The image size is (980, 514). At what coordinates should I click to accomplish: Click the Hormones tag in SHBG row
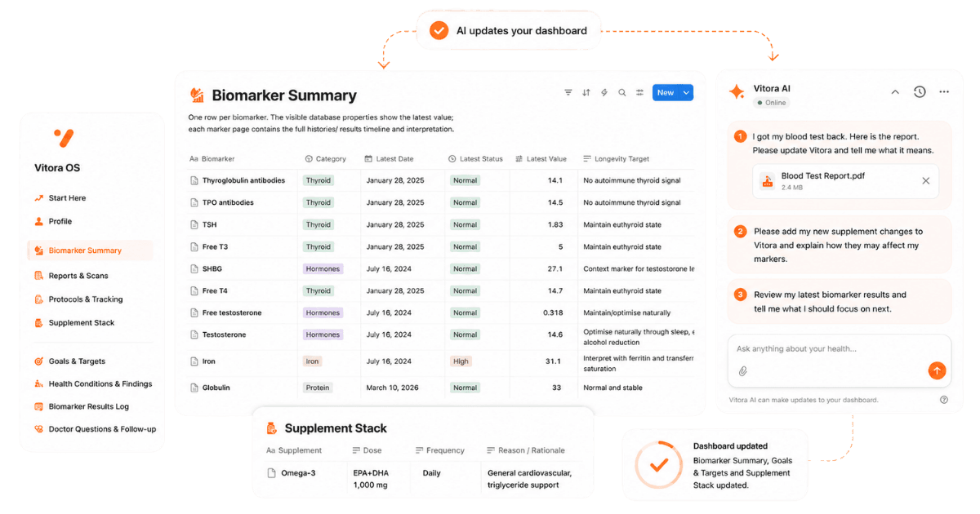click(323, 268)
